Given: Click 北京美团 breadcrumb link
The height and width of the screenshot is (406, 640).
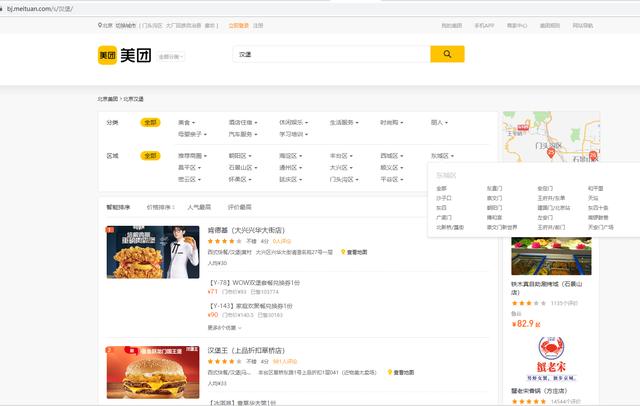Looking at the screenshot, I should point(108,99).
